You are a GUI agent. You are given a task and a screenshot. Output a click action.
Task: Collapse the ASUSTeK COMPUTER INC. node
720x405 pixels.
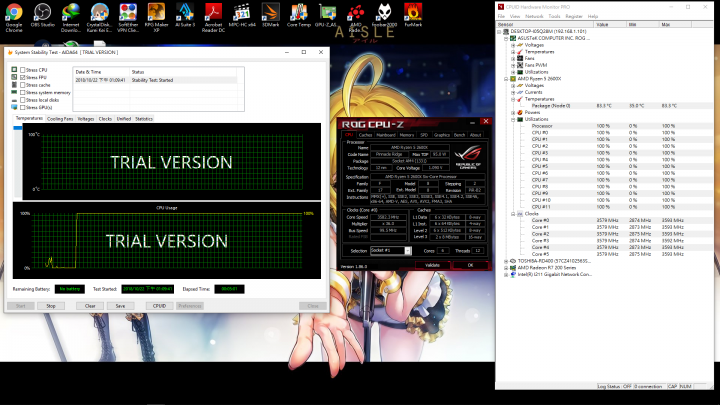(x=506, y=39)
